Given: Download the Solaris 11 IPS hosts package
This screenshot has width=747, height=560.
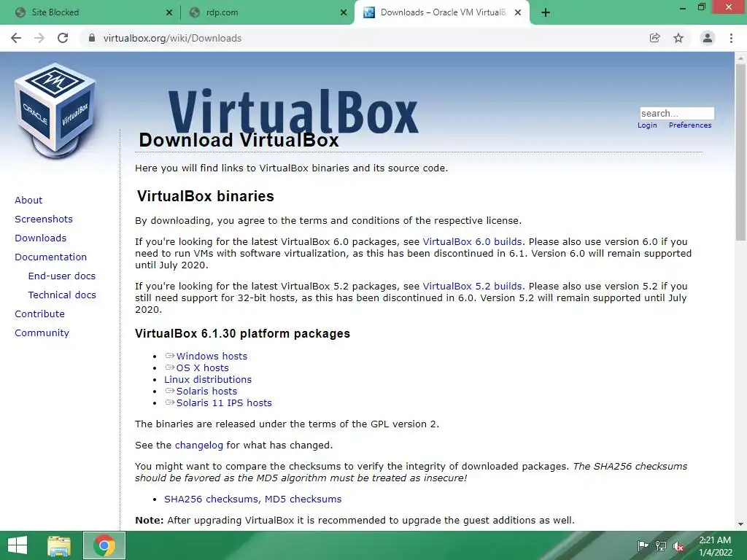Looking at the screenshot, I should pos(224,402).
